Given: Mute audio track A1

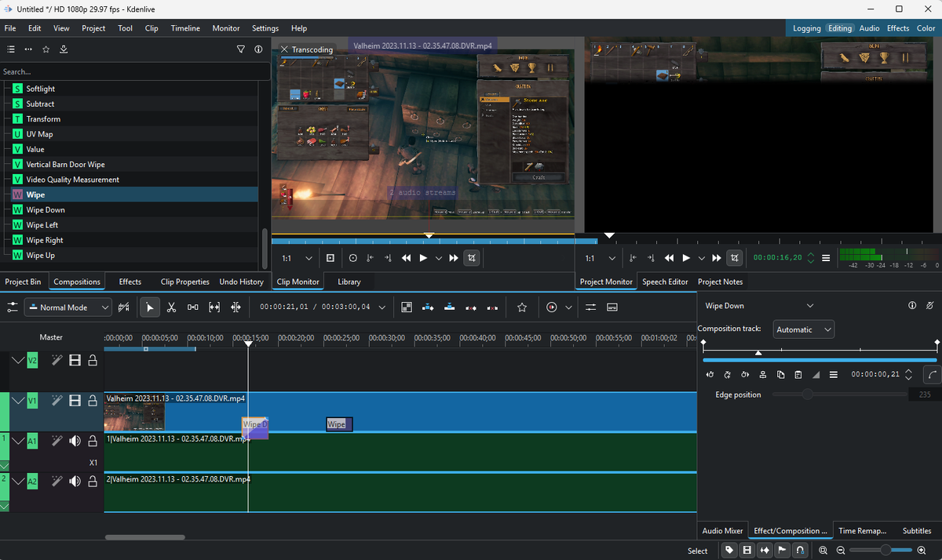Looking at the screenshot, I should tap(75, 442).
